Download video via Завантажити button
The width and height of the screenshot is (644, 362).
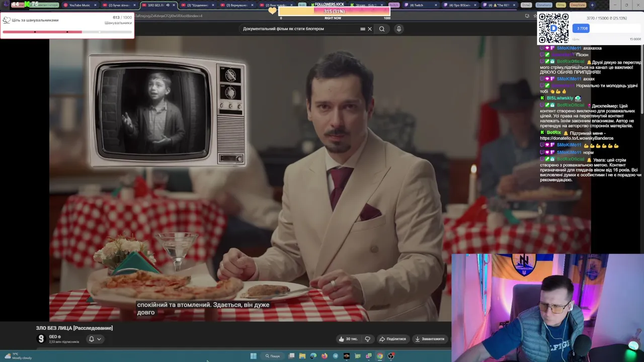tap(430, 339)
